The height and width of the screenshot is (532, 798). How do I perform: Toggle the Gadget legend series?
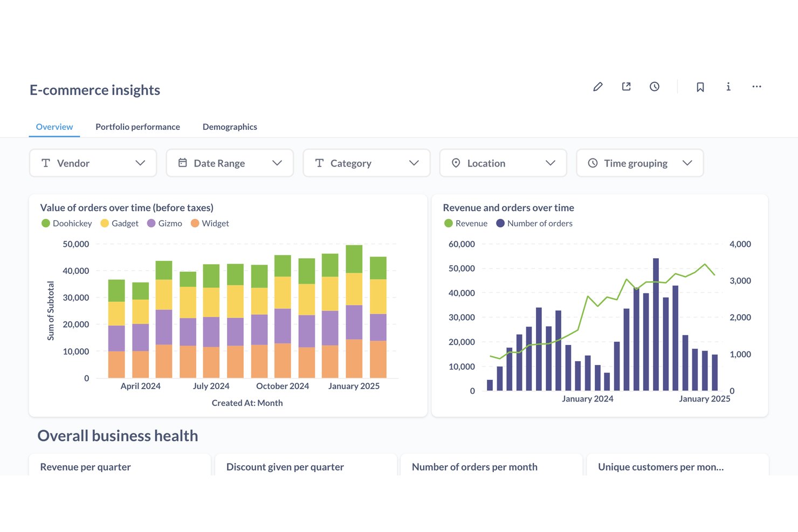(x=120, y=223)
